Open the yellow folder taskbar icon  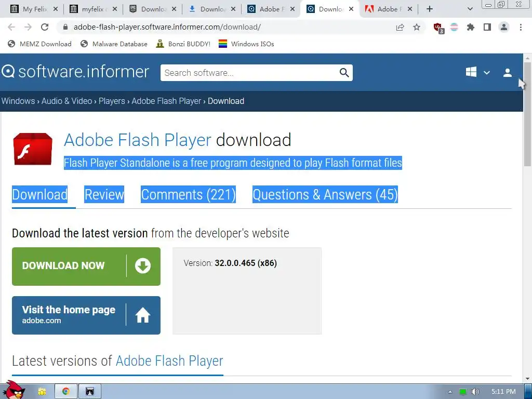coord(42,392)
